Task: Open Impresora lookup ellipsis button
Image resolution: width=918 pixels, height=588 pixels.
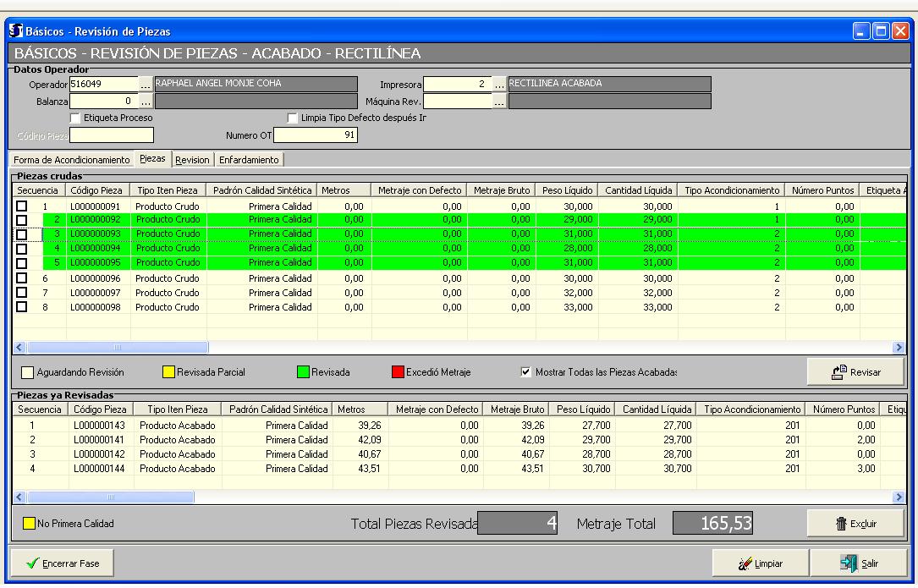Action: tap(499, 85)
